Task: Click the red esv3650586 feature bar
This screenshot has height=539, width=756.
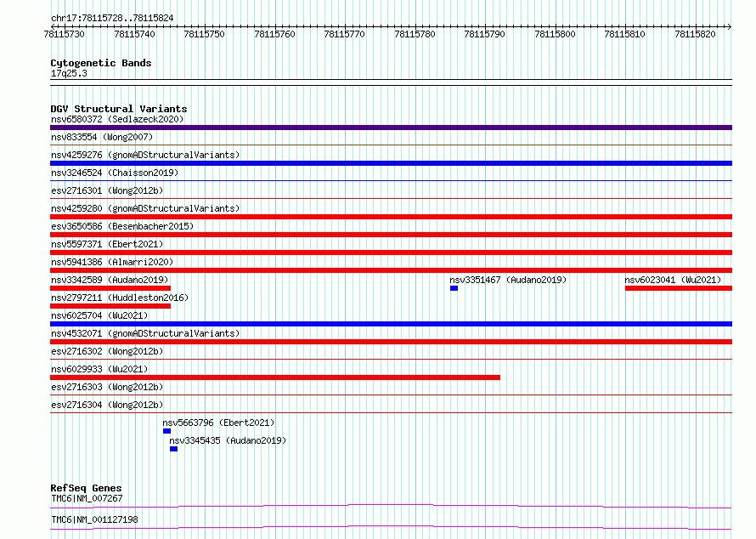Action: 391,235
